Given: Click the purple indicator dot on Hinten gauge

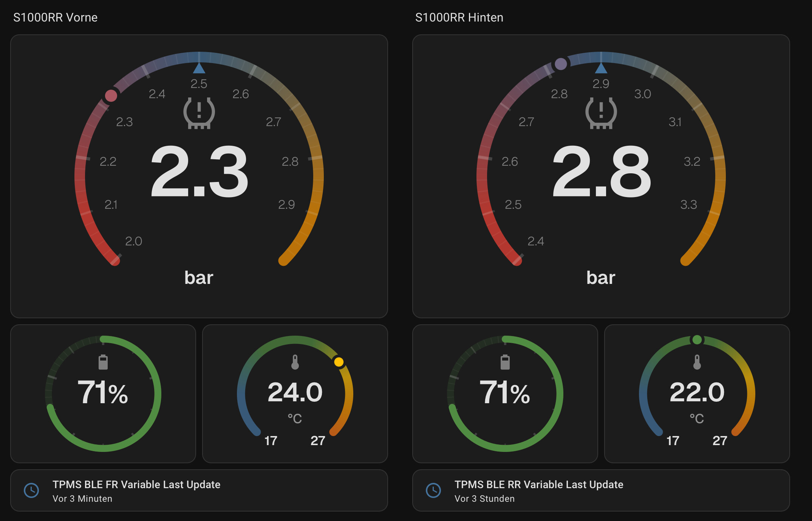Looking at the screenshot, I should pos(561,64).
